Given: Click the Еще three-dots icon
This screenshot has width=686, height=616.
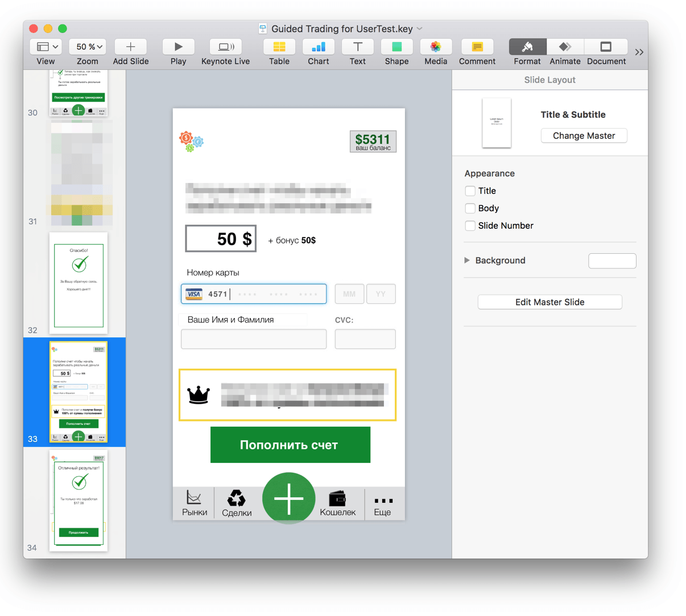Looking at the screenshot, I should 383,501.
